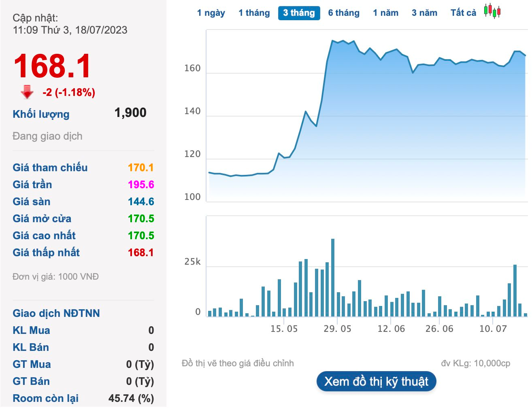Select the 'Tất cả' time range tab
The width and height of the screenshot is (532, 412).
point(464,13)
